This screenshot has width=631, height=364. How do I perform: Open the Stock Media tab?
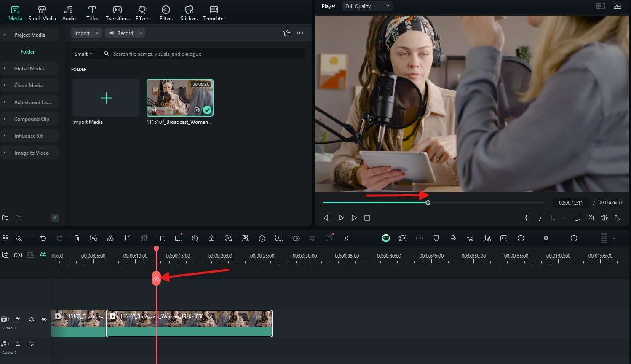(x=42, y=13)
